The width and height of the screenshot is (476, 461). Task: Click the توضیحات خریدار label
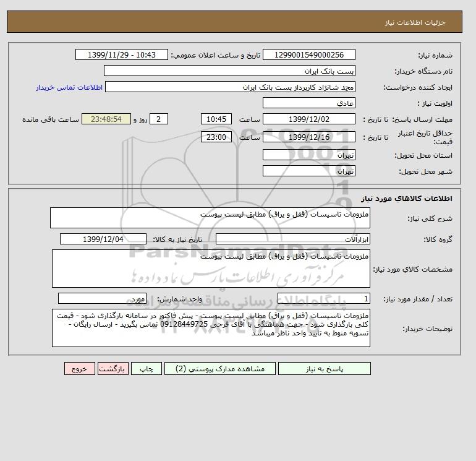tap(427, 329)
